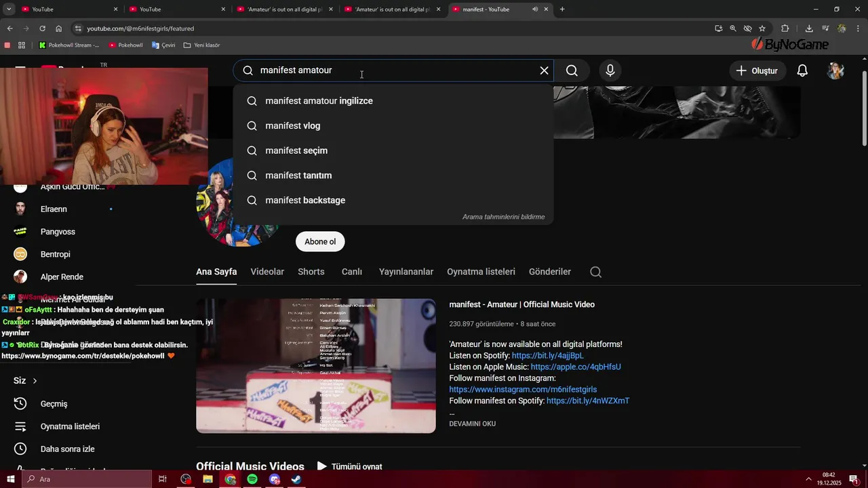Select suggestion 'manifest backstage'

click(x=393, y=201)
